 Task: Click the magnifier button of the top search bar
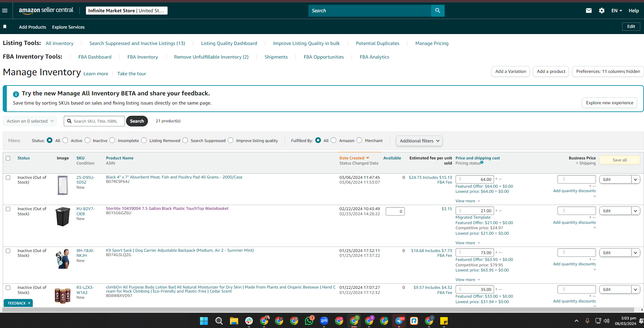coord(438,11)
